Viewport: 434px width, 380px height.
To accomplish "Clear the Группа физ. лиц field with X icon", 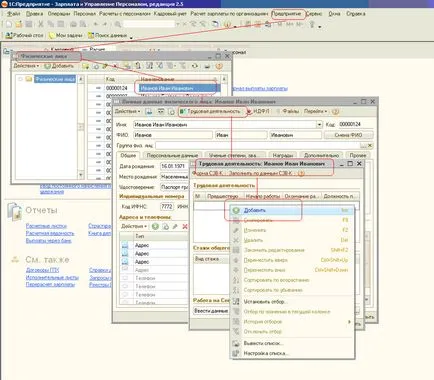I will [x=370, y=146].
